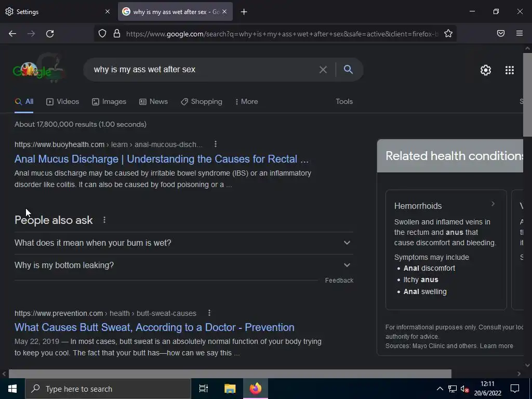Click the scroll right arrow
The height and width of the screenshot is (399, 532).
(519, 374)
